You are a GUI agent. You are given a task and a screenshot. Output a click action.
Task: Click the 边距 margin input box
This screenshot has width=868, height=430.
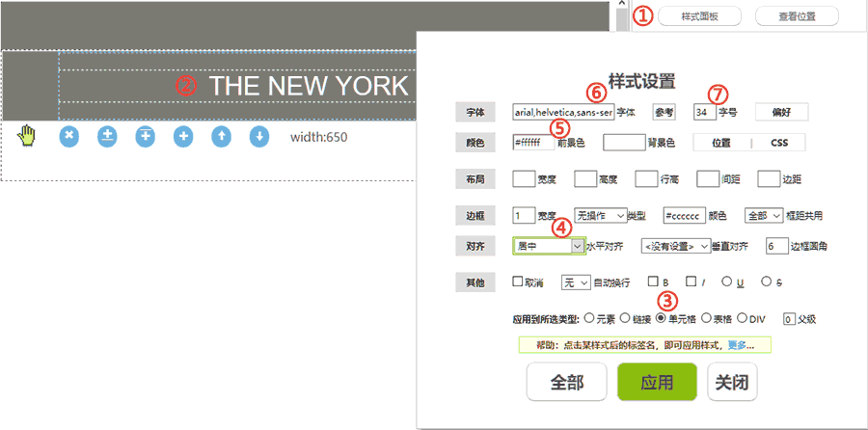click(769, 179)
